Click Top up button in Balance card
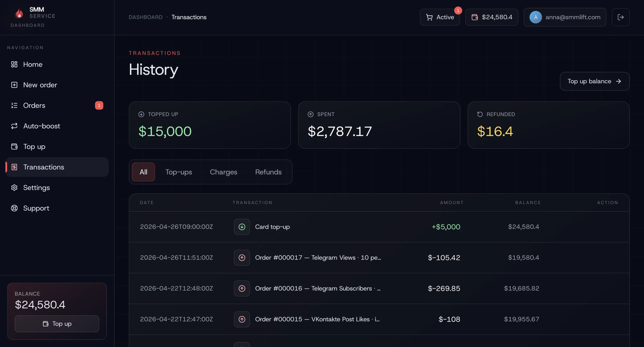 click(x=57, y=324)
